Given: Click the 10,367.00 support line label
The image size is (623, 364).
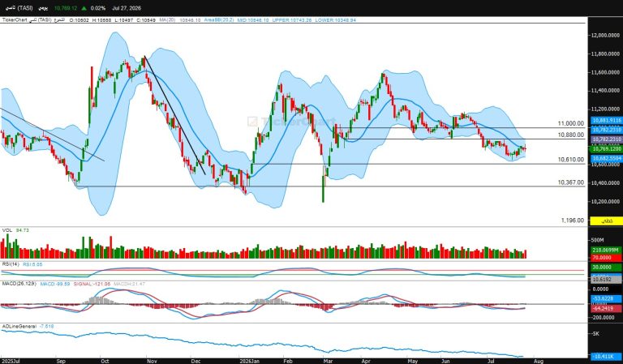Looking at the screenshot, I should coord(571,182).
